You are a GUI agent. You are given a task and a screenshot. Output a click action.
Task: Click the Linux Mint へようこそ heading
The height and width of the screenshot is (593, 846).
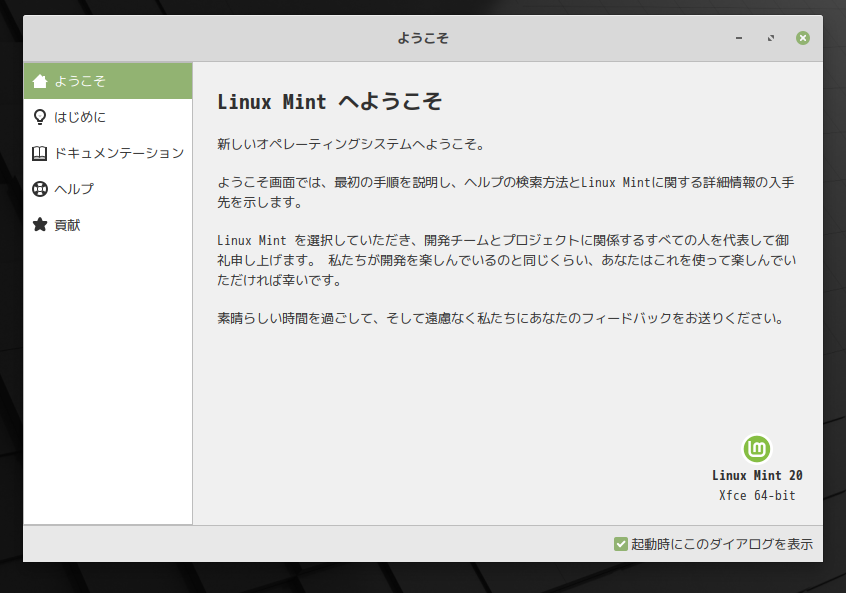click(330, 101)
